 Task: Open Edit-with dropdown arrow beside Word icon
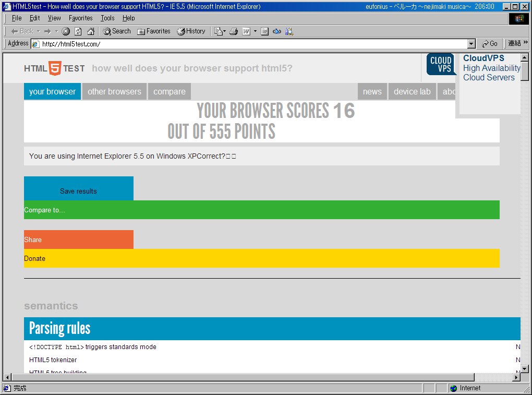[255, 31]
